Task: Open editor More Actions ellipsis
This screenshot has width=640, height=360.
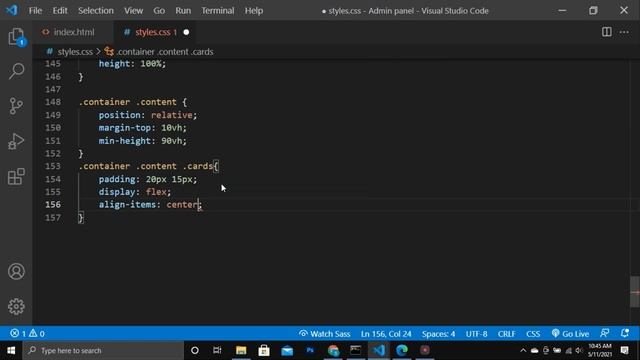Action: [624, 32]
